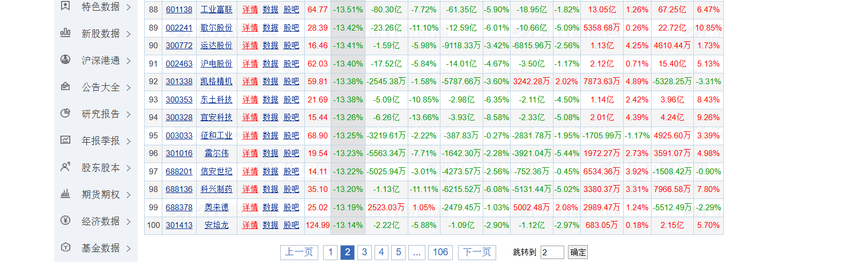Click the 研究报告 pie chart icon

(x=65, y=113)
